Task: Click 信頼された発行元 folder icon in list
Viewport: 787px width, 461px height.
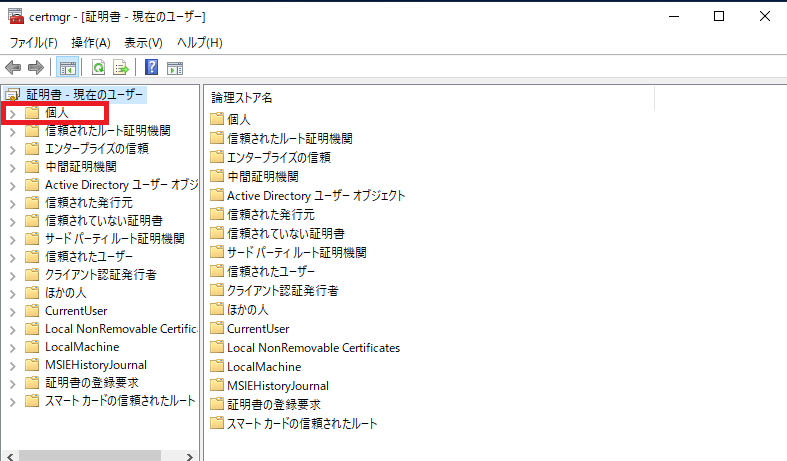Action: pos(217,214)
